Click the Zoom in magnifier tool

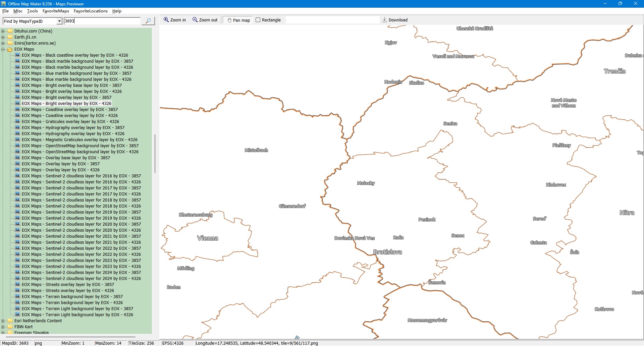coord(166,20)
